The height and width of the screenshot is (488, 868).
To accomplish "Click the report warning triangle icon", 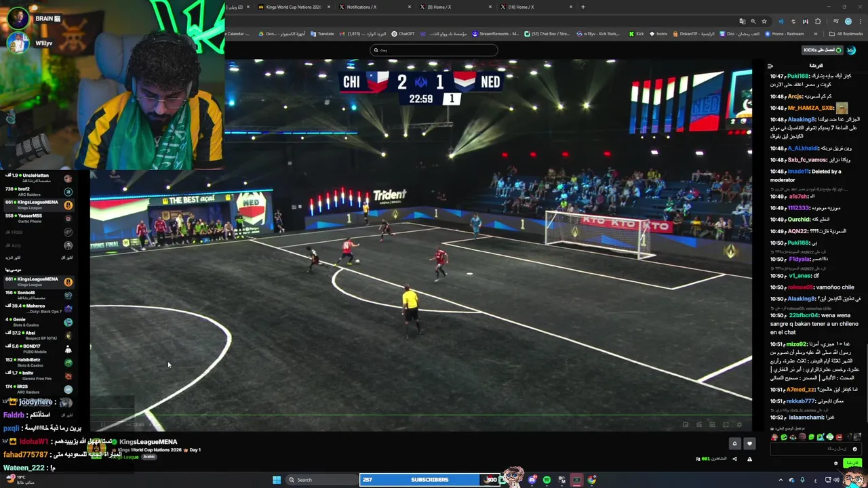I will pyautogui.click(x=749, y=459).
